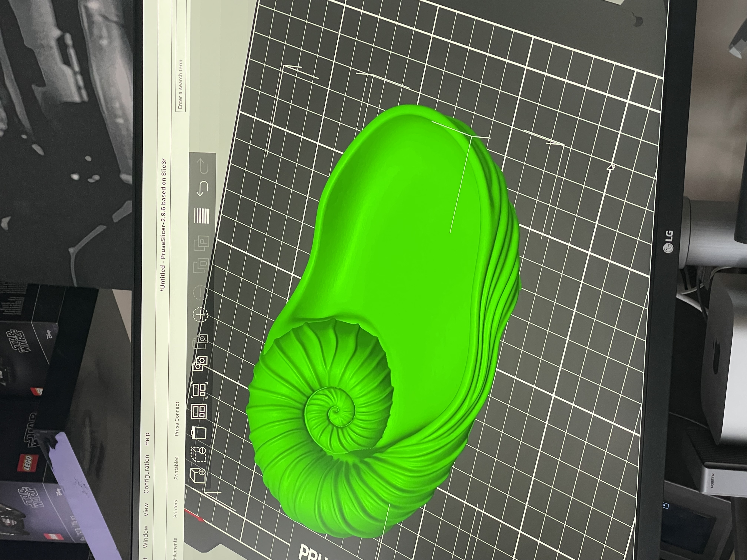
Task: Click the Remove instance minus icon
Action: (201, 292)
